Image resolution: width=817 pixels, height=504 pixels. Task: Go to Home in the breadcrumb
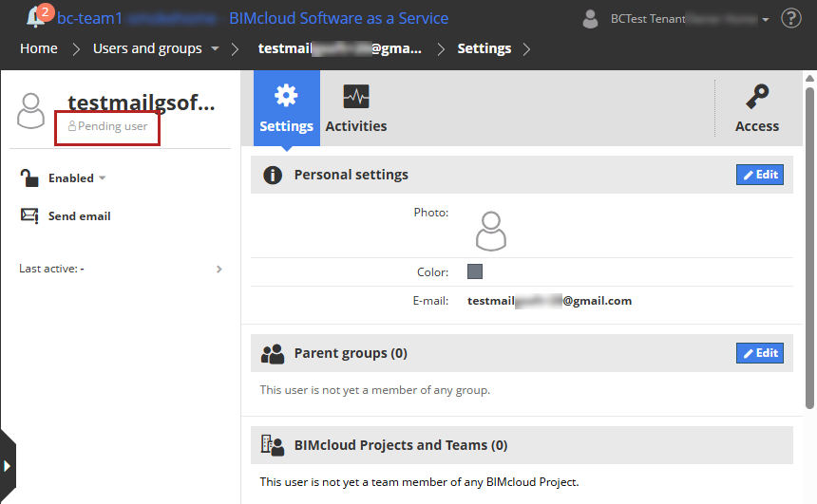coord(39,48)
